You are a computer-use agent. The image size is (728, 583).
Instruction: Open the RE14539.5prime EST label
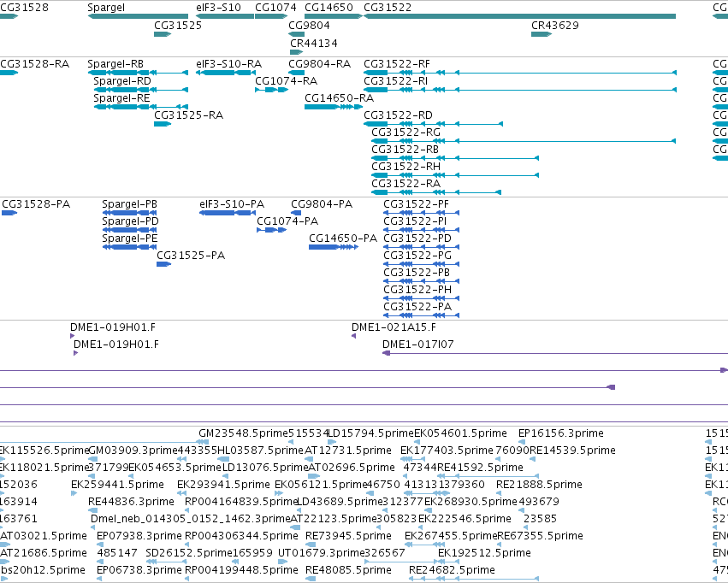pyautogui.click(x=572, y=450)
